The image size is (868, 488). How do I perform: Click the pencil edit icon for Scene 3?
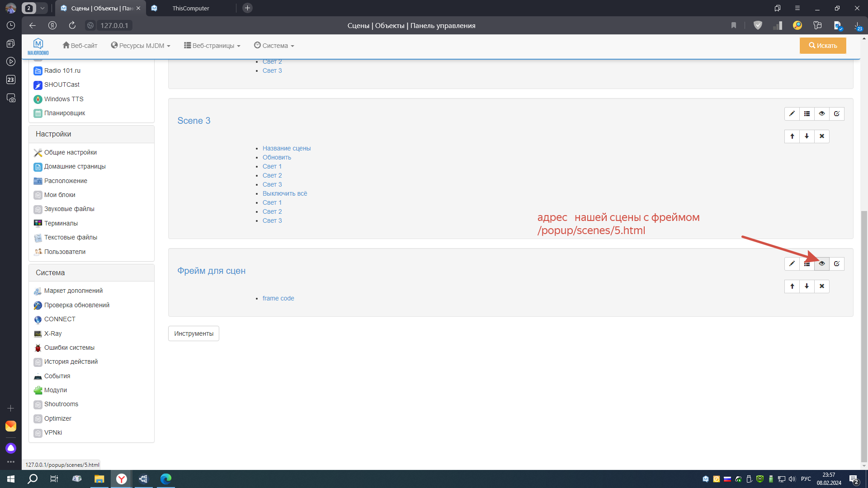pyautogui.click(x=792, y=114)
